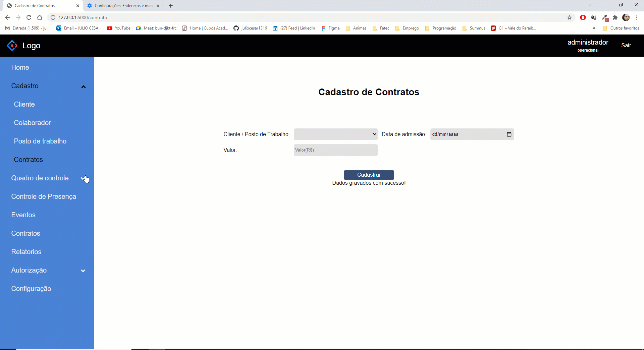Open the browser Extensions puzzle icon

[x=615, y=17]
